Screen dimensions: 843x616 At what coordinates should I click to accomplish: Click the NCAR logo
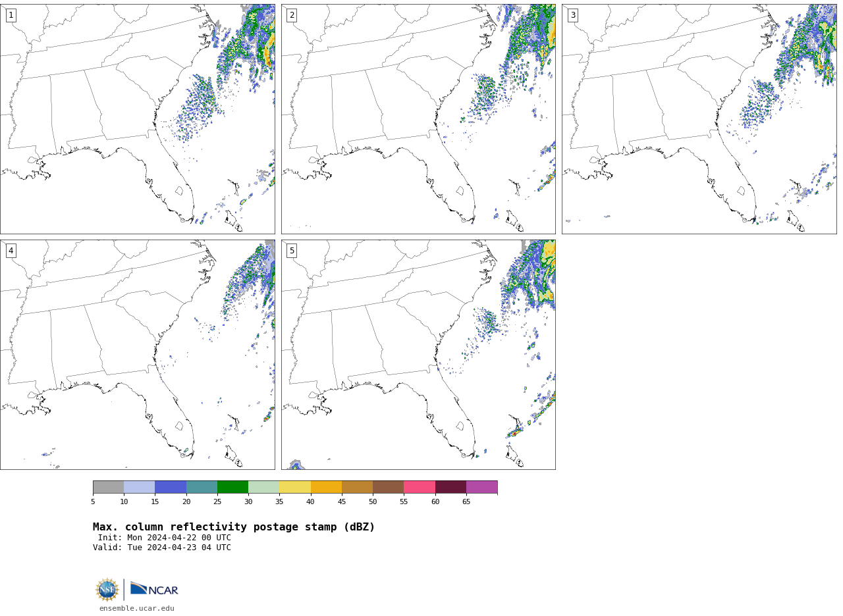154,589
